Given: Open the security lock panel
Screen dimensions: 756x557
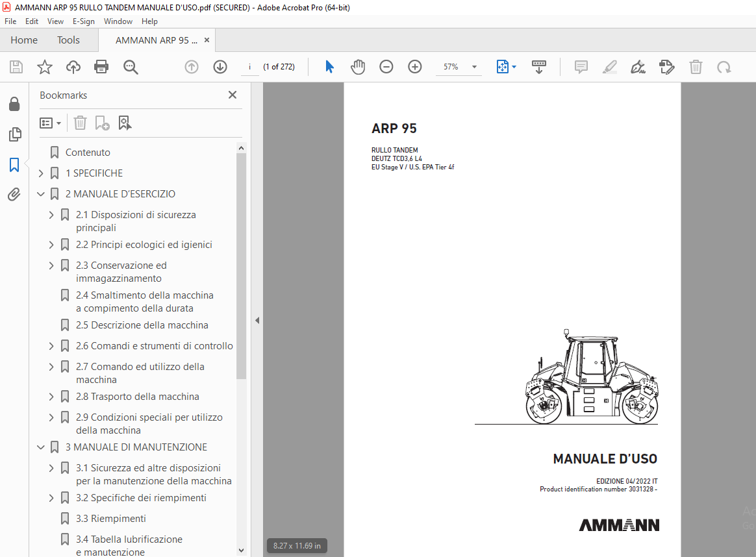Looking at the screenshot, I should [14, 104].
